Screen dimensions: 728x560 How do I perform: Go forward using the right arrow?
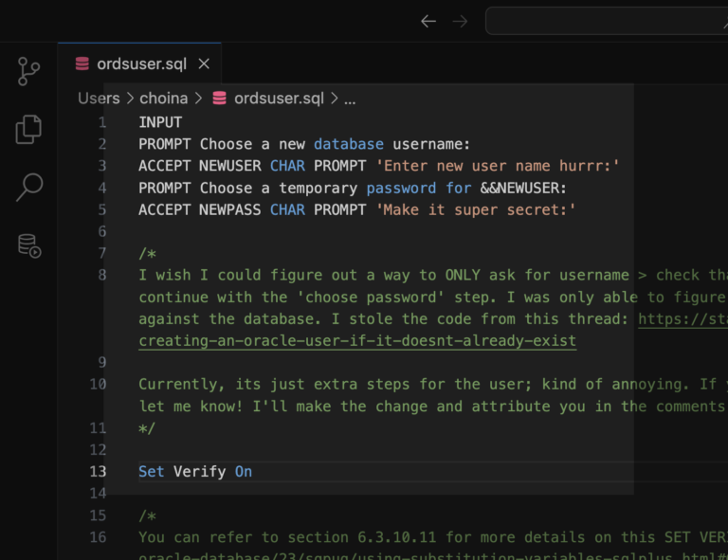(461, 21)
